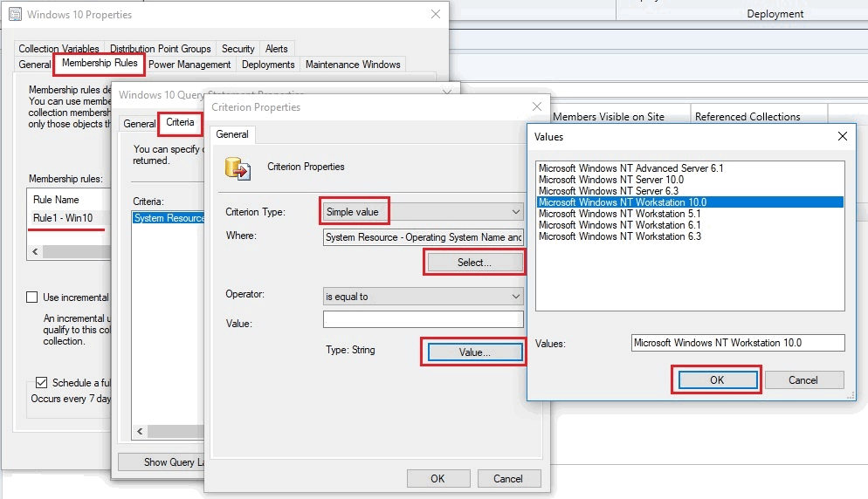Viewport: 868px width, 499px height.
Task: Select General tab in Query Statement dialog
Action: pos(139,124)
